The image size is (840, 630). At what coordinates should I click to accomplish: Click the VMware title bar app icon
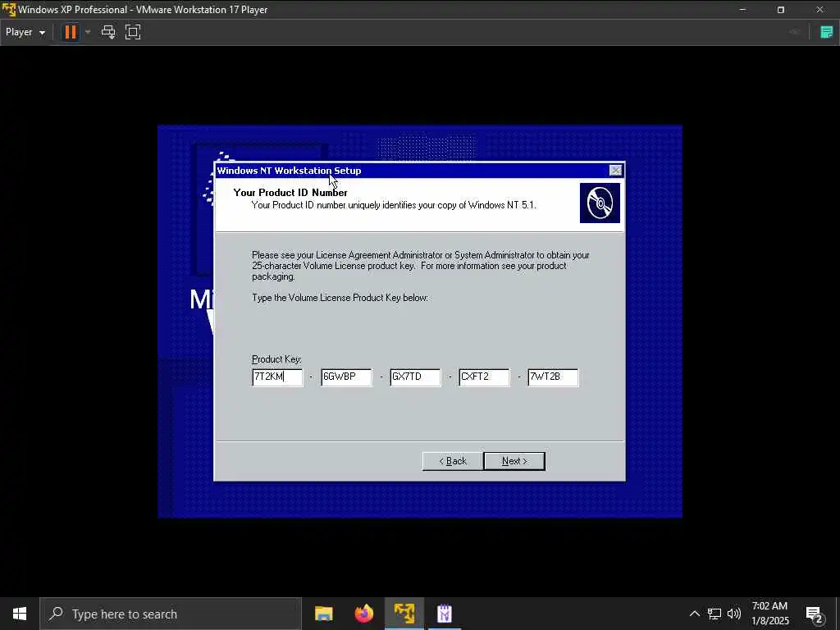point(9,10)
